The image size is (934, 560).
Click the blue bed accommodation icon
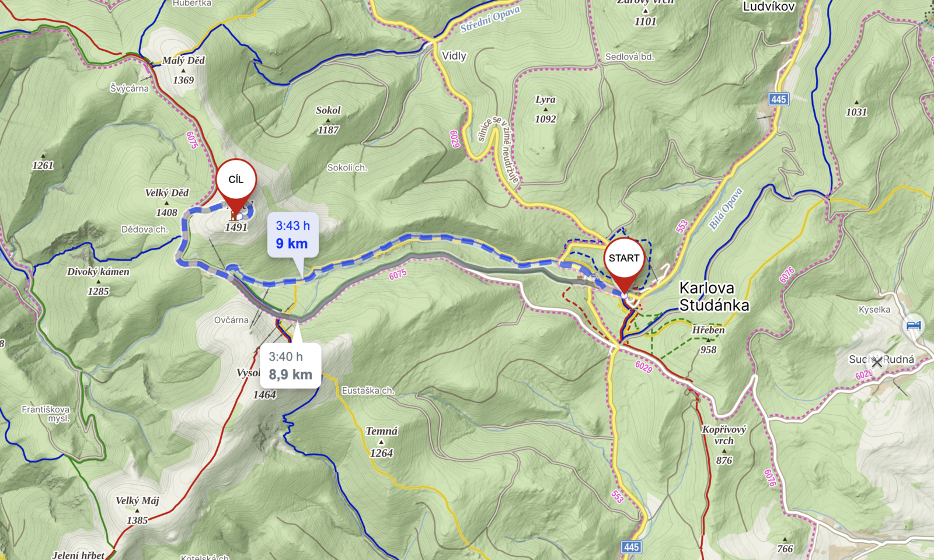coord(914,325)
